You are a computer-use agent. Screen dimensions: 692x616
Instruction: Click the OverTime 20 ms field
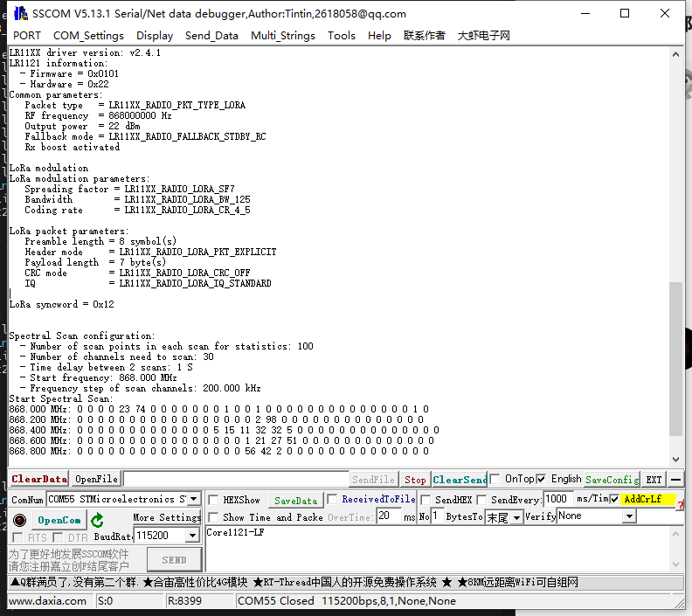[390, 516]
